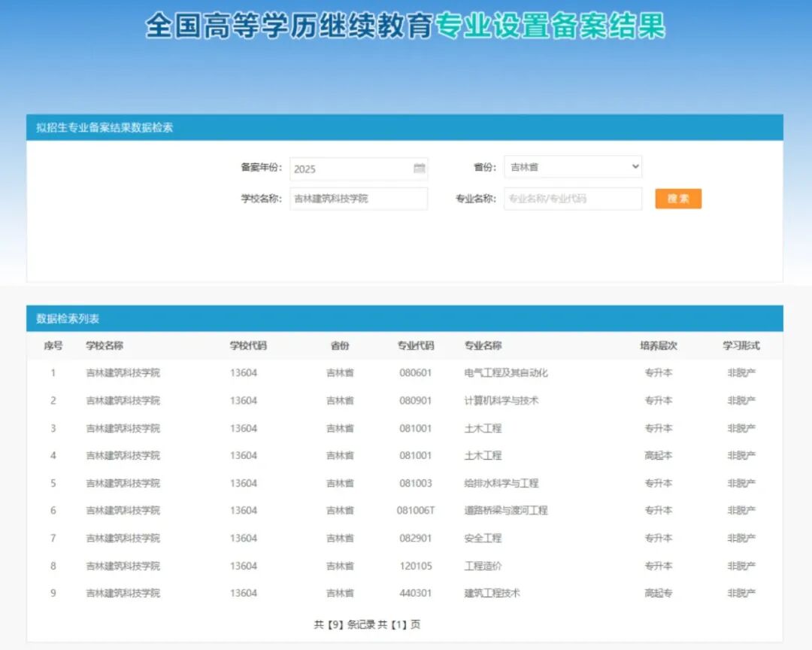Click the 计算机科学与技术 entry

502,400
